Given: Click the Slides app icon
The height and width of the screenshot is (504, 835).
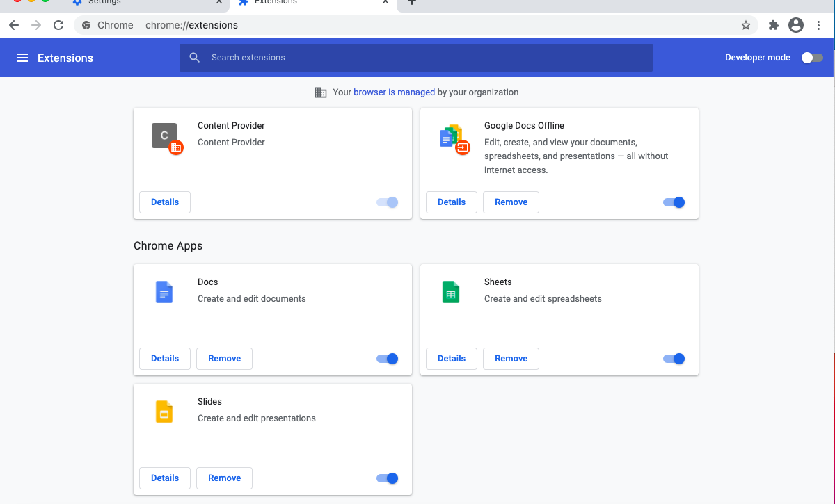Looking at the screenshot, I should click(x=164, y=412).
